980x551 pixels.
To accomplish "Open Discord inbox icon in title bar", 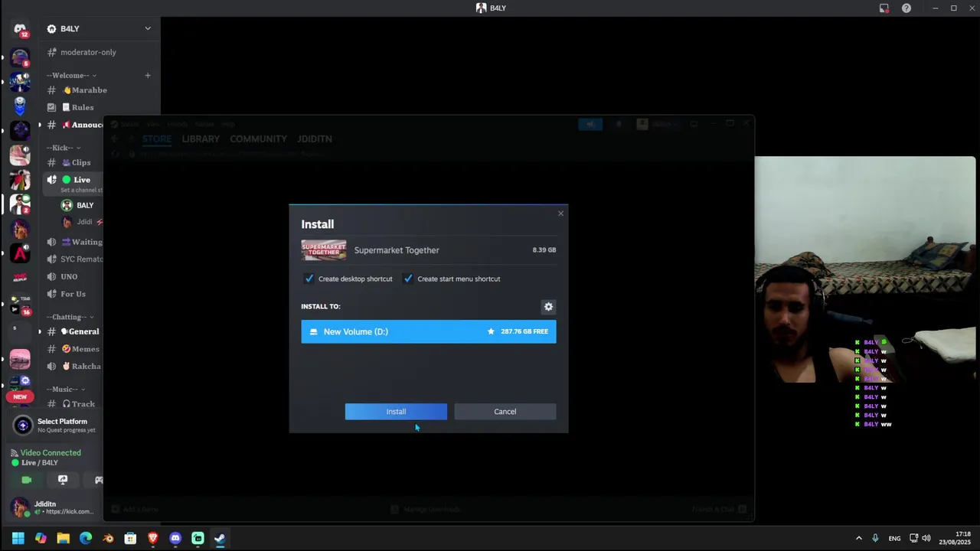I will [x=884, y=8].
